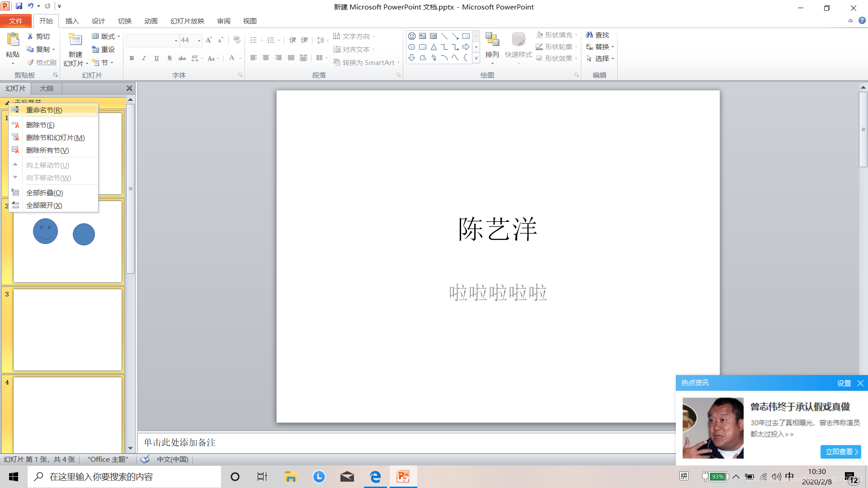Click the Arrange shapes icon
This screenshot has height=488, width=868.
click(492, 40)
